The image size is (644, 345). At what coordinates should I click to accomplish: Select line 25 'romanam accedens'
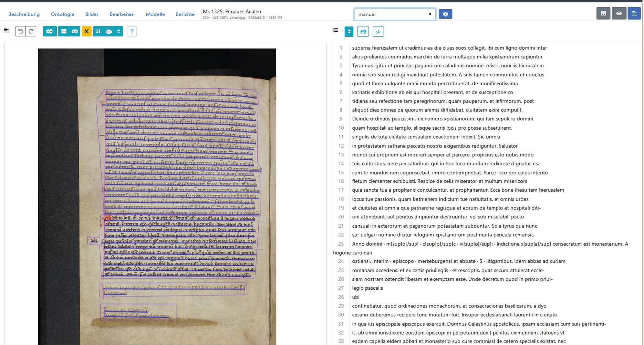[x=448, y=270]
